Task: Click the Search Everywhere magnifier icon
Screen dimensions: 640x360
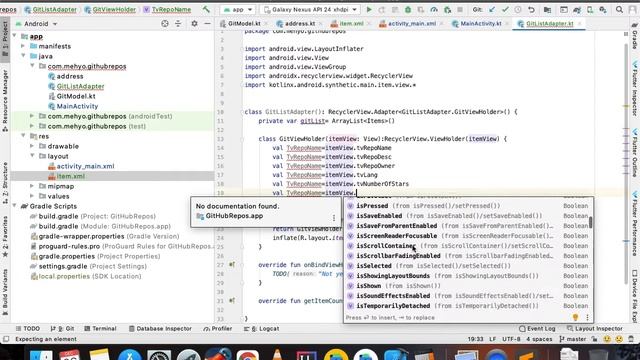Action: click(619, 9)
